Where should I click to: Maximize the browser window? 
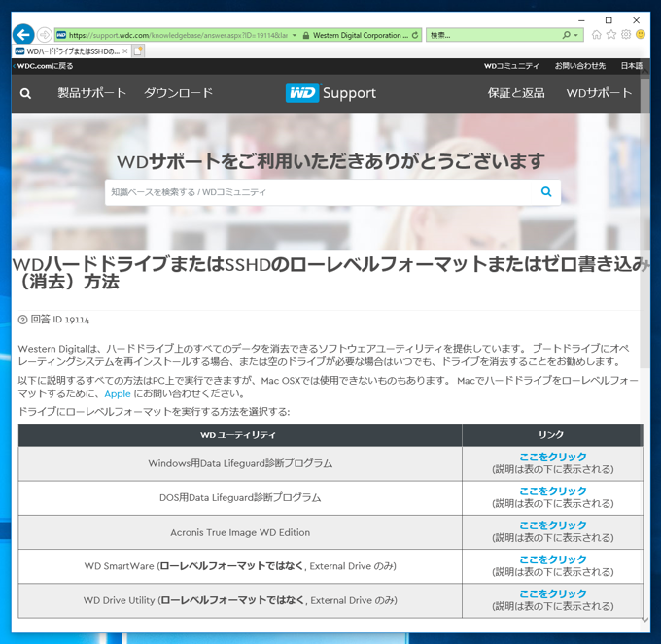[x=609, y=20]
